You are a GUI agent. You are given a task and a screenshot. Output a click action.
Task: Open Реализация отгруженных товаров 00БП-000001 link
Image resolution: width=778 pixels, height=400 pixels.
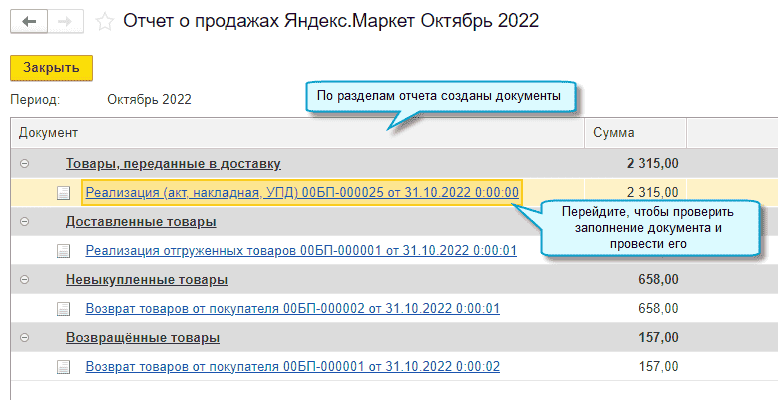[301, 250]
